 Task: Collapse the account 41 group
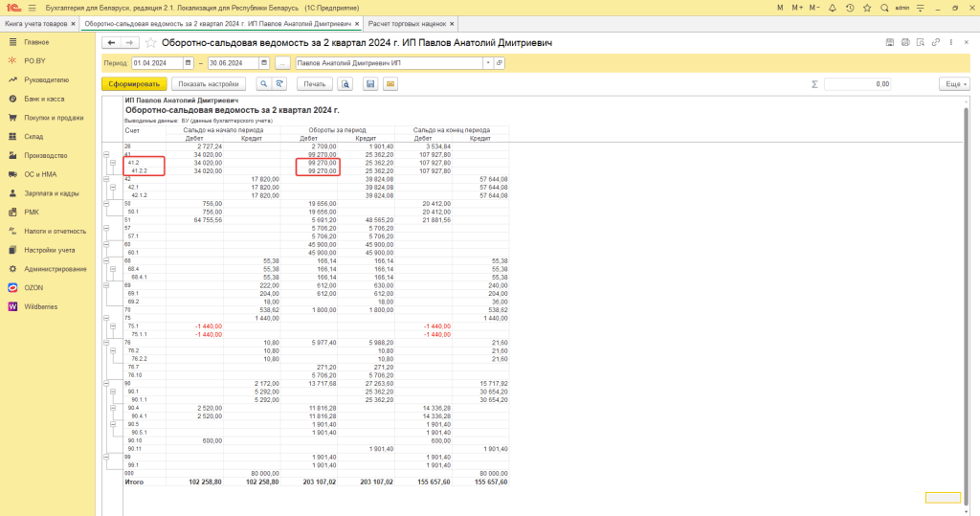click(106, 154)
